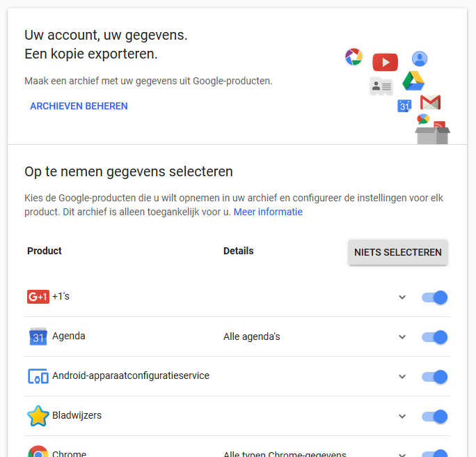Toggle off Android-apparaatconfiguratieservice export
476x457 pixels.
click(x=435, y=377)
